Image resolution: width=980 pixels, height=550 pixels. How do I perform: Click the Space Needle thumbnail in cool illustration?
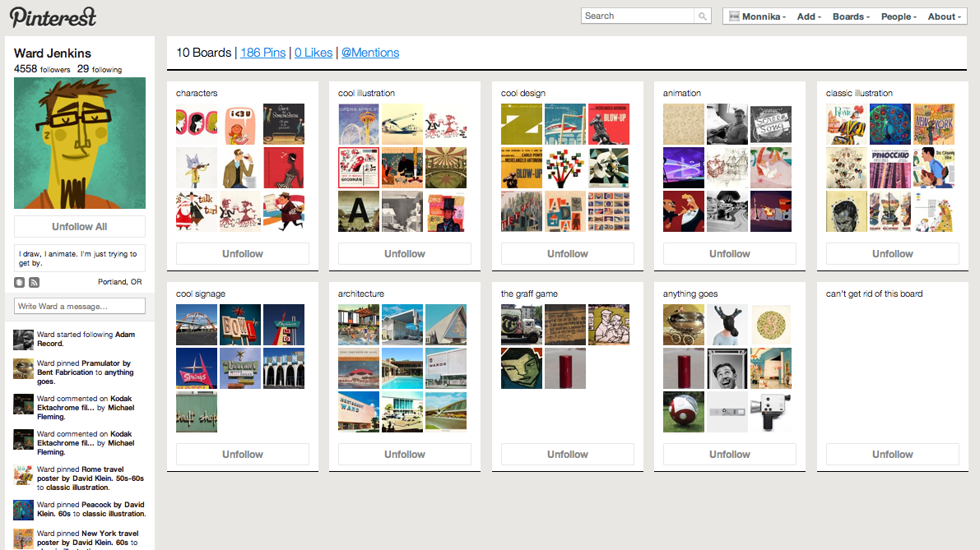pyautogui.click(x=359, y=124)
